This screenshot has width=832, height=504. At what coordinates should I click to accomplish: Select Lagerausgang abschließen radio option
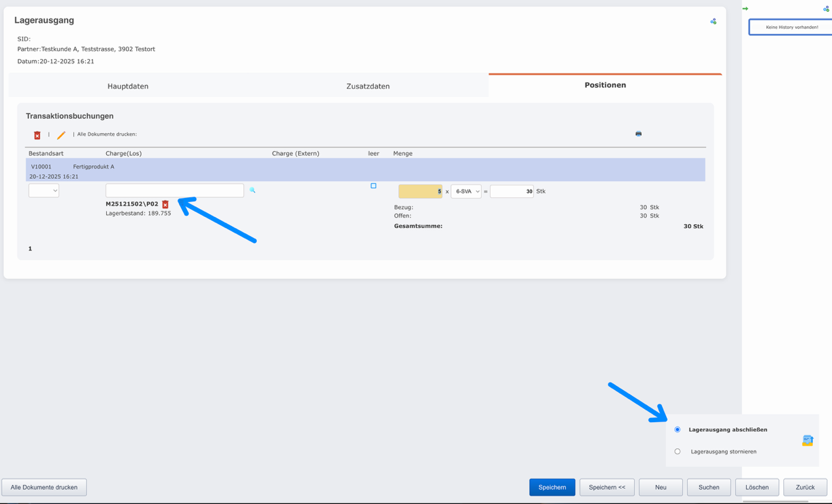[677, 430]
